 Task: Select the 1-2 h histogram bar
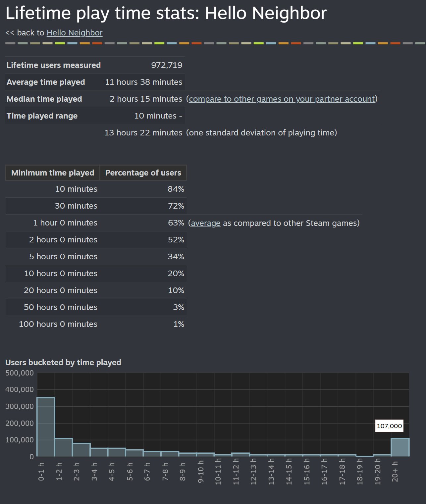coord(64,447)
